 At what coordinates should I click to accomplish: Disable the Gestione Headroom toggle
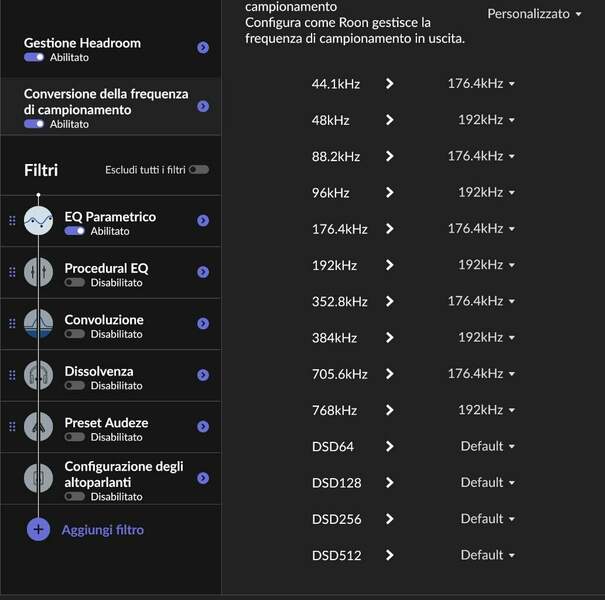[x=34, y=57]
